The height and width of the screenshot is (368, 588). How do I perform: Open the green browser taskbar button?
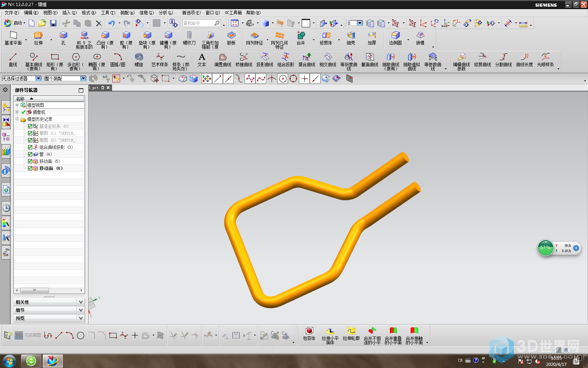tap(31, 361)
